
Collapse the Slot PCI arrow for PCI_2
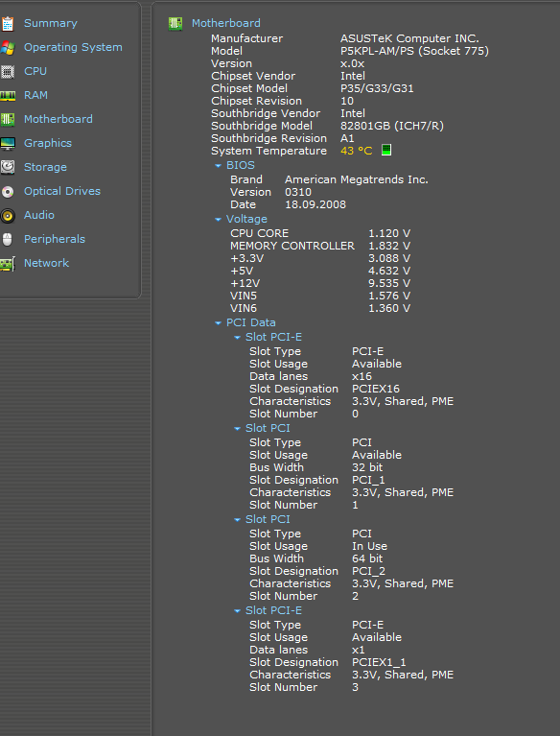(237, 519)
